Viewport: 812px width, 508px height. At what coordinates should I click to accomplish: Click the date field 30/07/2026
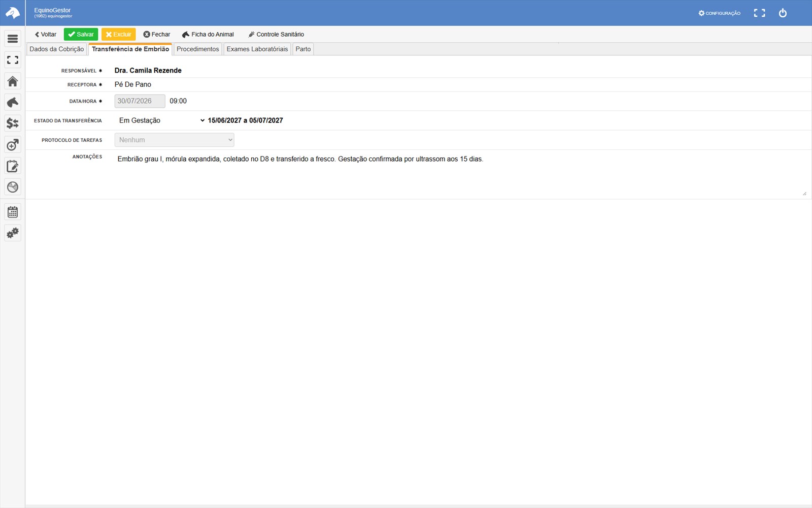[x=140, y=101]
